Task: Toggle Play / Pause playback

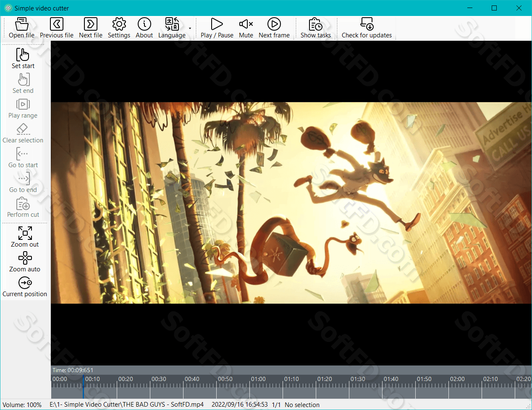Action: pyautogui.click(x=217, y=28)
